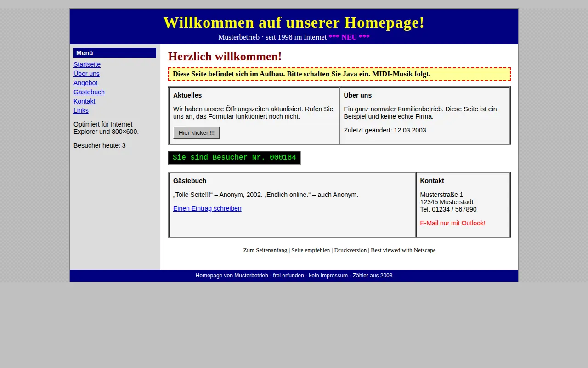Click the 'Kontakt' box heading
The width and height of the screenshot is (588, 368).
point(432,181)
